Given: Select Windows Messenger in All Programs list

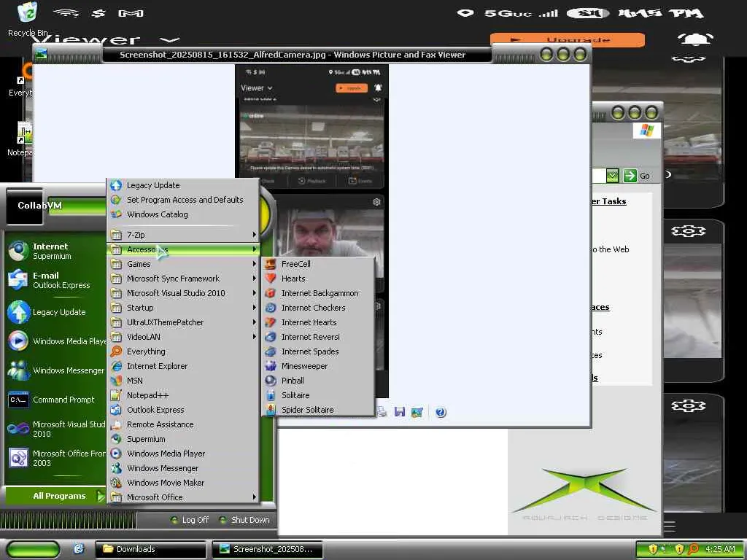Looking at the screenshot, I should click(x=184, y=468).
